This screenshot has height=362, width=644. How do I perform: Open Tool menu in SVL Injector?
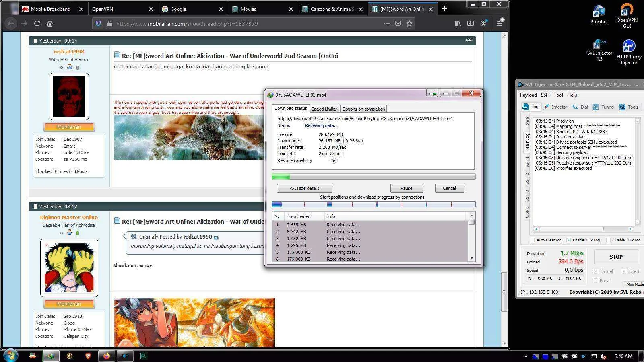click(558, 95)
